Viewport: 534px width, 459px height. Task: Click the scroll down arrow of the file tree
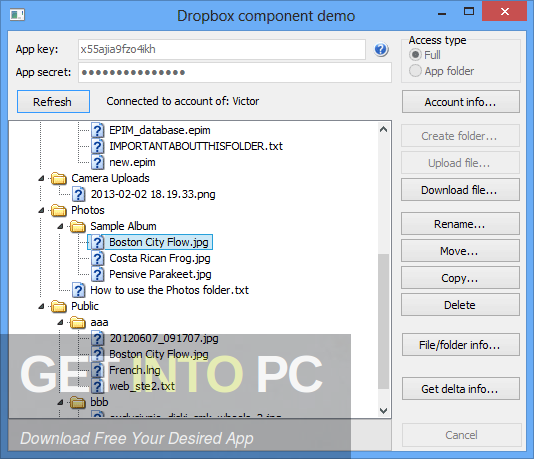click(383, 410)
